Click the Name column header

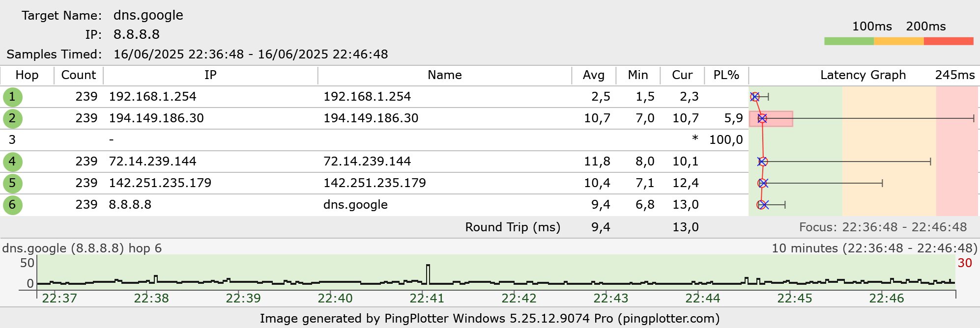444,75
